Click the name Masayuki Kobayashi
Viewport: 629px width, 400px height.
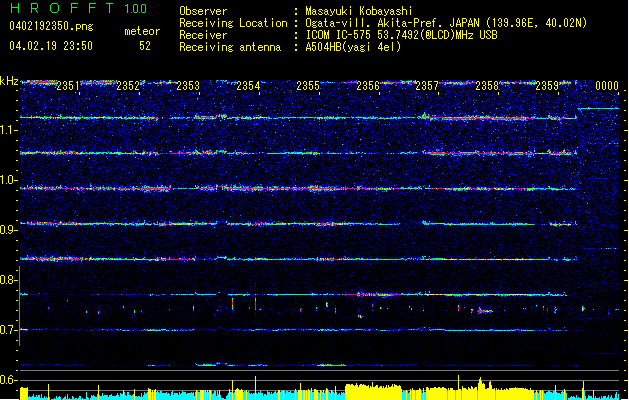coord(358,11)
